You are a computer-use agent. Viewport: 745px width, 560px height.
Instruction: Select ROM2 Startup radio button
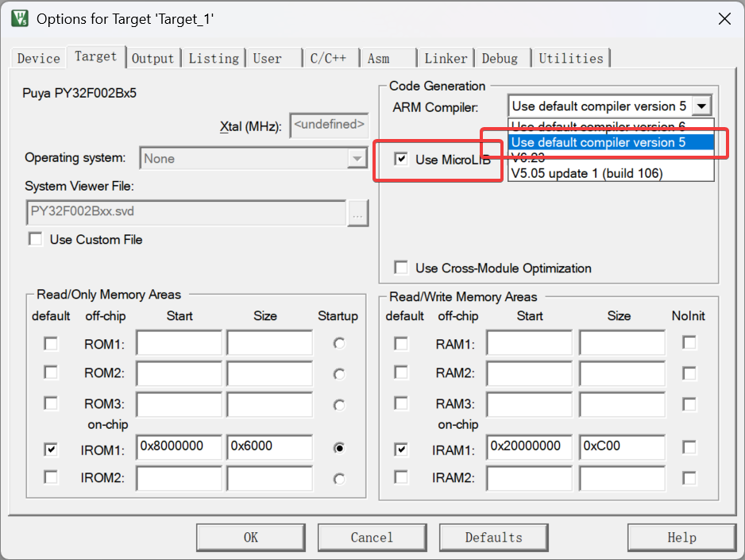pos(339,374)
